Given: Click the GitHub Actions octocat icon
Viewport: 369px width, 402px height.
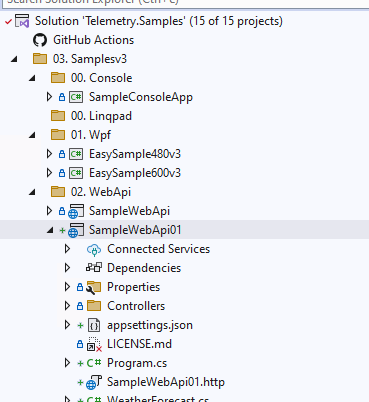Looking at the screenshot, I should 40,40.
